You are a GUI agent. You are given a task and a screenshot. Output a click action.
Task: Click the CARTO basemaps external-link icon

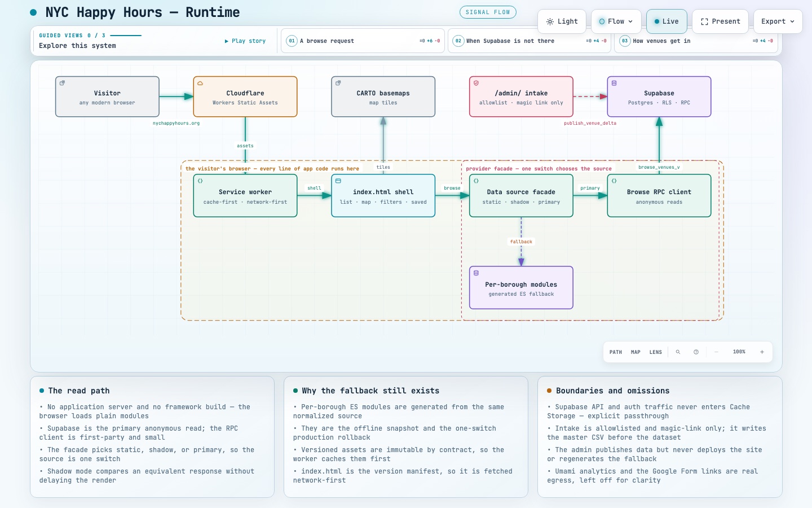[338, 83]
